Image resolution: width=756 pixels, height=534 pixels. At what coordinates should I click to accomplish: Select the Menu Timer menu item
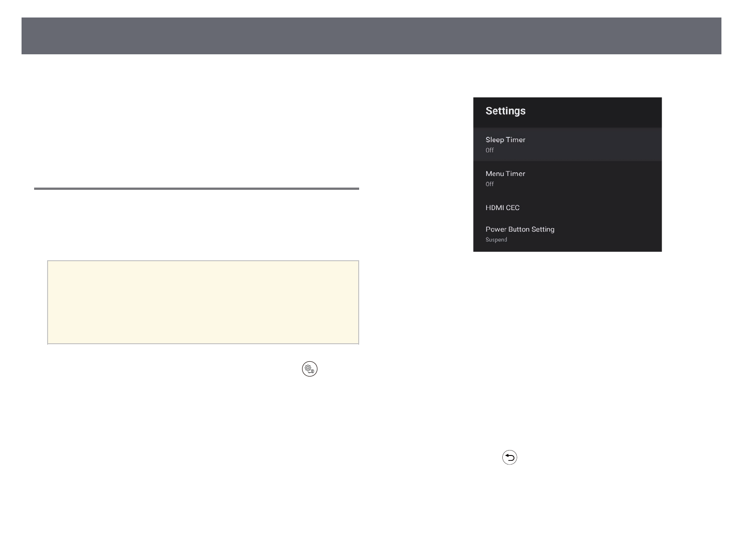click(505, 174)
